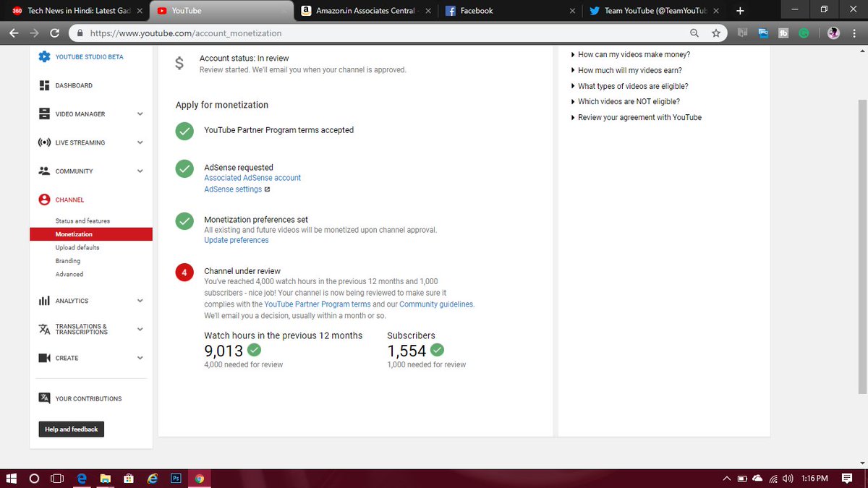Image resolution: width=868 pixels, height=488 pixels.
Task: Open the Chrome profile avatar
Action: pyautogui.click(x=834, y=33)
